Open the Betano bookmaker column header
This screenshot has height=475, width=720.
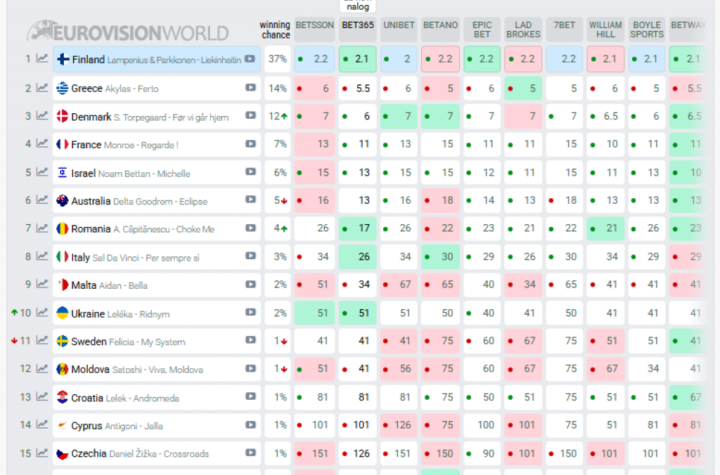pyautogui.click(x=440, y=29)
